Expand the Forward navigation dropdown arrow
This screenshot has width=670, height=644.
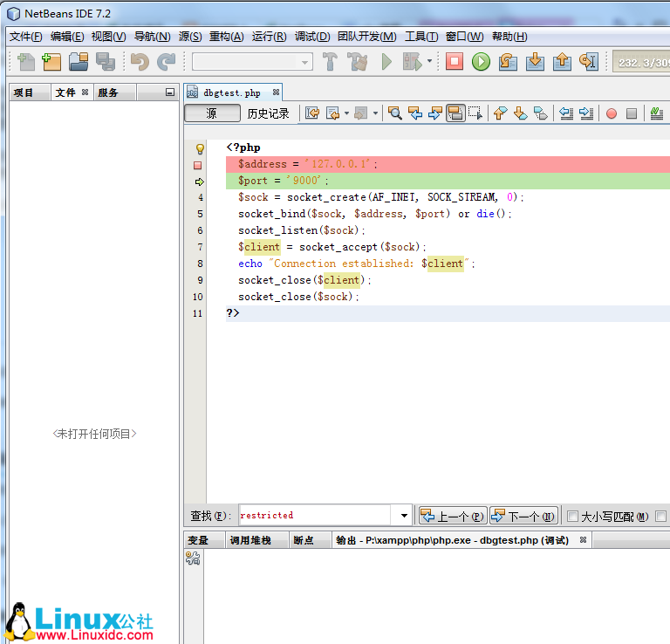point(375,113)
